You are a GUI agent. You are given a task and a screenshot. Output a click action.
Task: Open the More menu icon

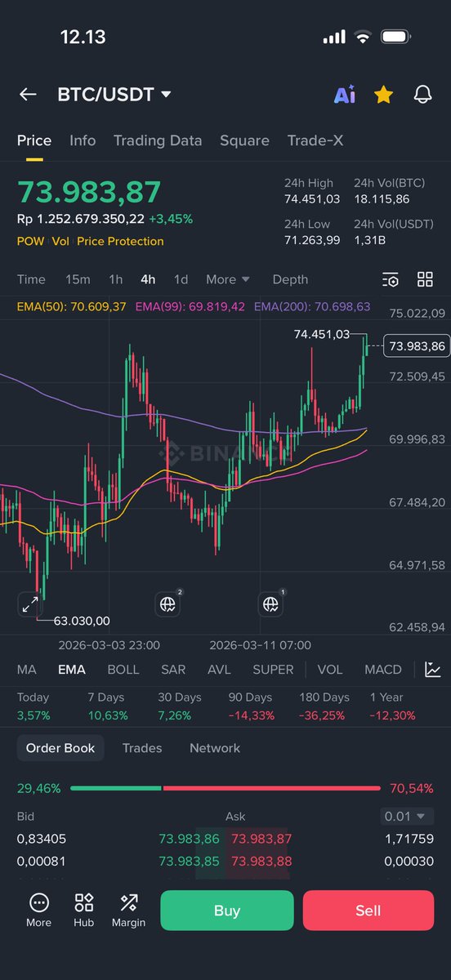tap(38, 910)
